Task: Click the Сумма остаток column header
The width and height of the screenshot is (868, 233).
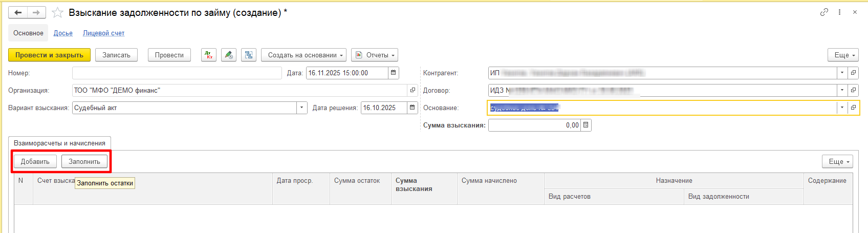Action: (360, 188)
